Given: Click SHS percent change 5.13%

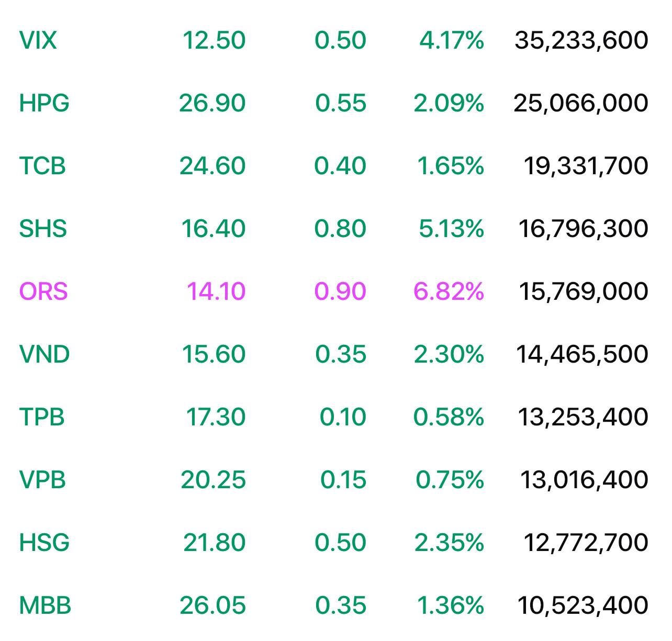Looking at the screenshot, I should [x=451, y=229].
